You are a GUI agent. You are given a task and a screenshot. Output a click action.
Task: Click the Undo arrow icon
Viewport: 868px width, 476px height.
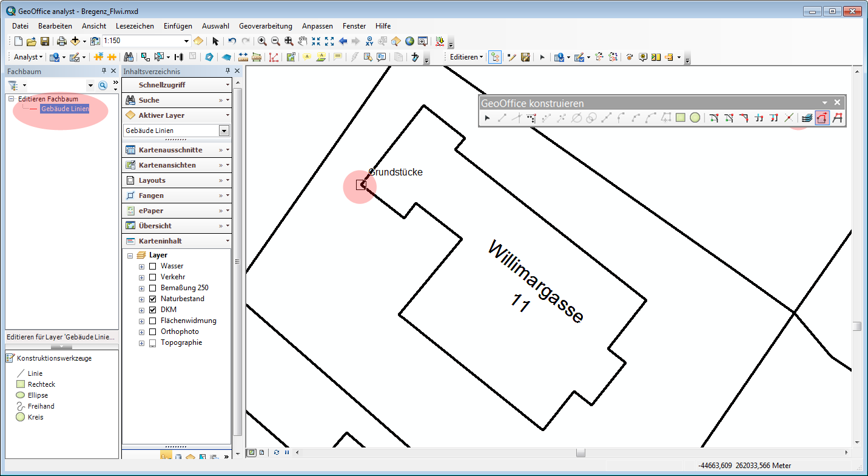[x=232, y=41]
